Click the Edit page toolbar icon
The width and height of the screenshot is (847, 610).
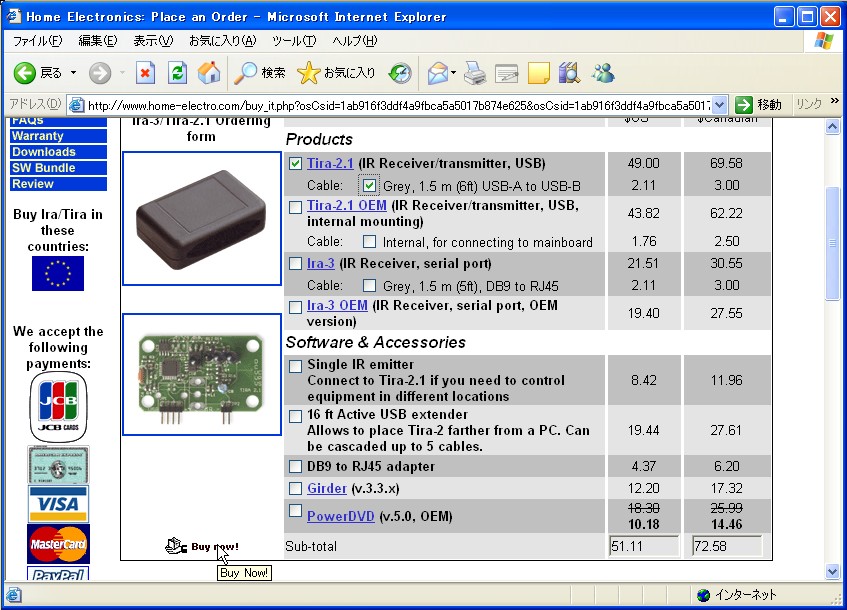[x=507, y=73]
